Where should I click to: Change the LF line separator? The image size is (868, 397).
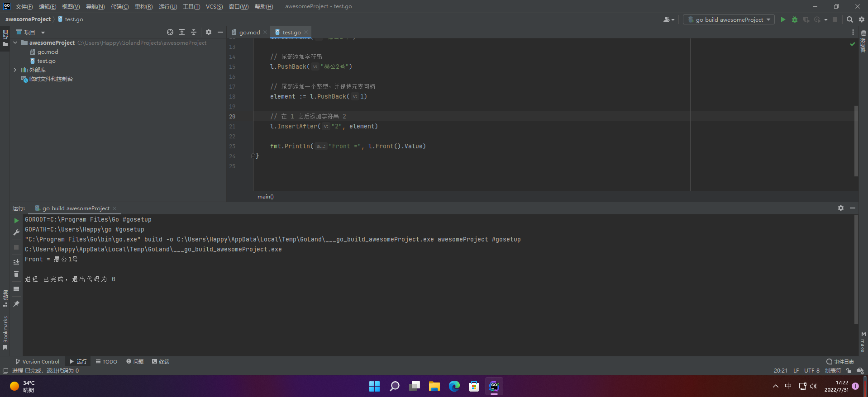coord(796,371)
